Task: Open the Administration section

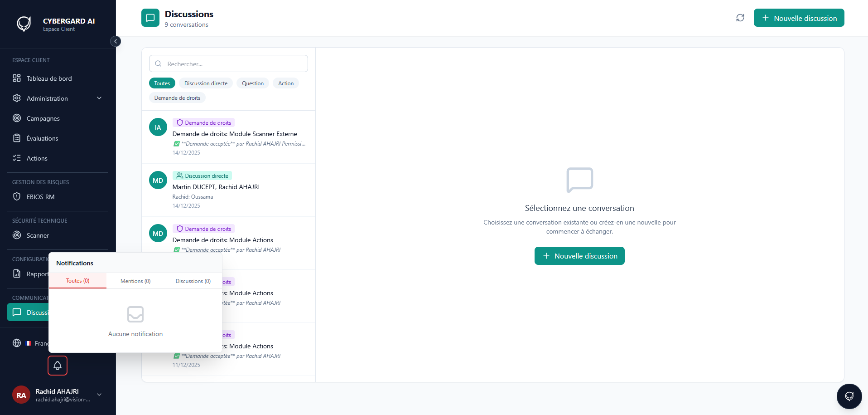Action: point(58,98)
